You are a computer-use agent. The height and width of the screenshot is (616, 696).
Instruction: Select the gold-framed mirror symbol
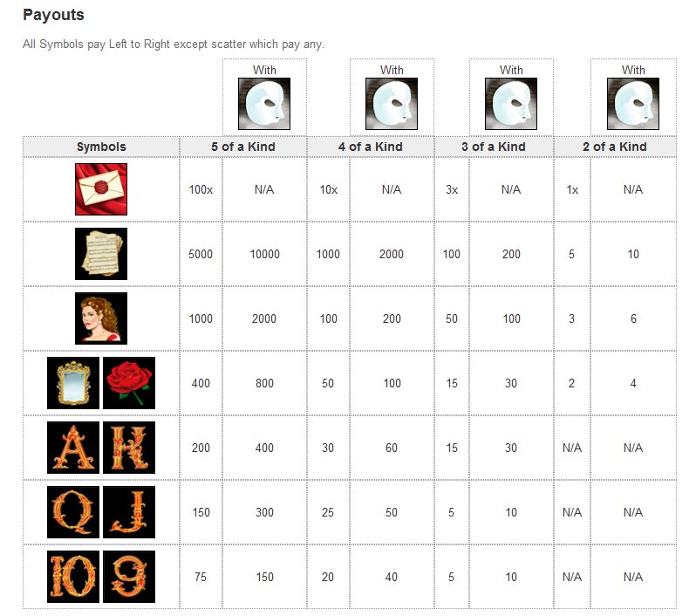73,383
